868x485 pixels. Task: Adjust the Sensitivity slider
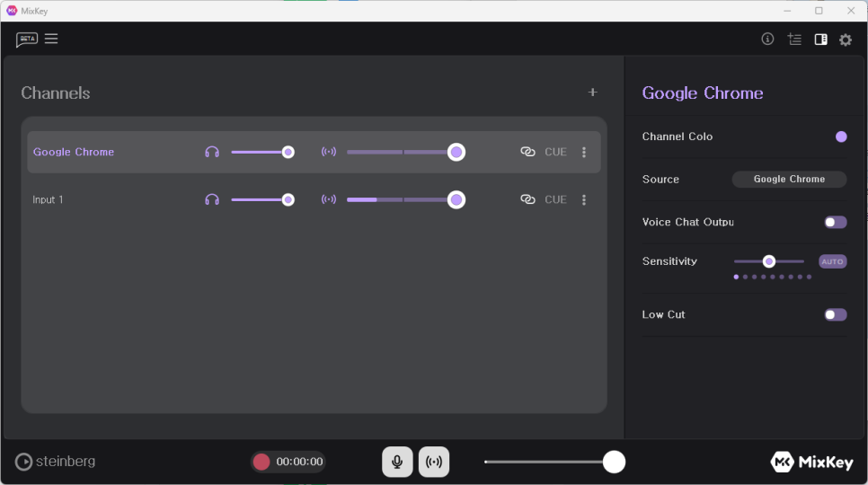tap(769, 261)
